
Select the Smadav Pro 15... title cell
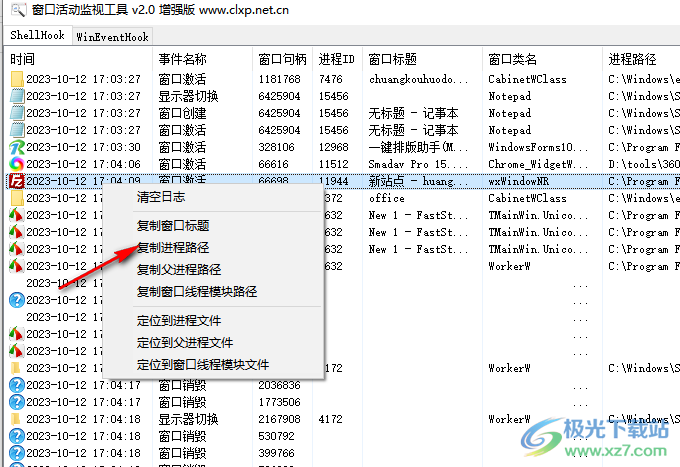418,164
